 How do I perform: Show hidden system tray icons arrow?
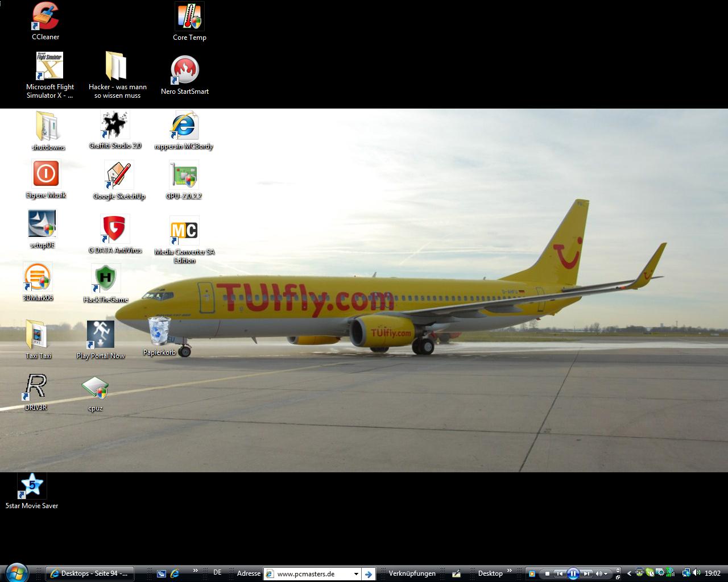coord(629,573)
